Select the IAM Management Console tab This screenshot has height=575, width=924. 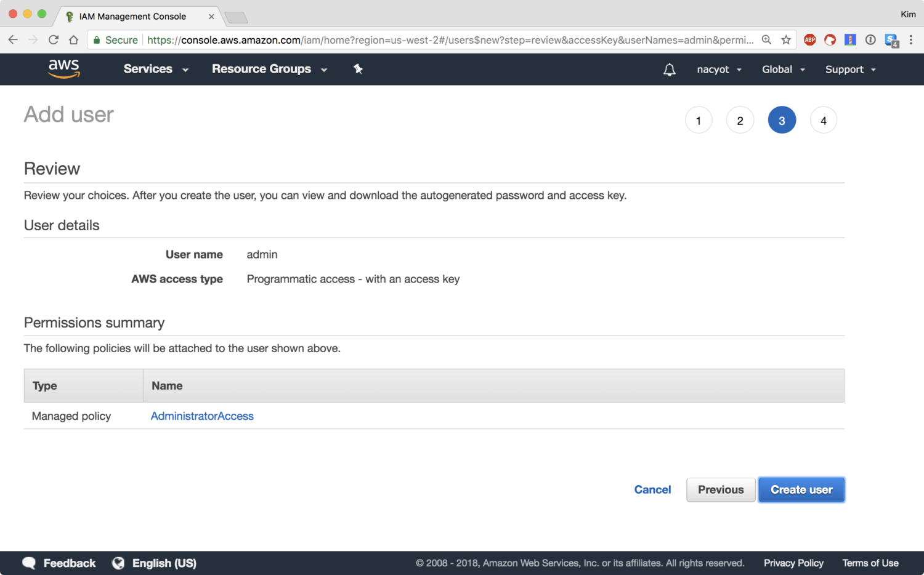click(132, 17)
